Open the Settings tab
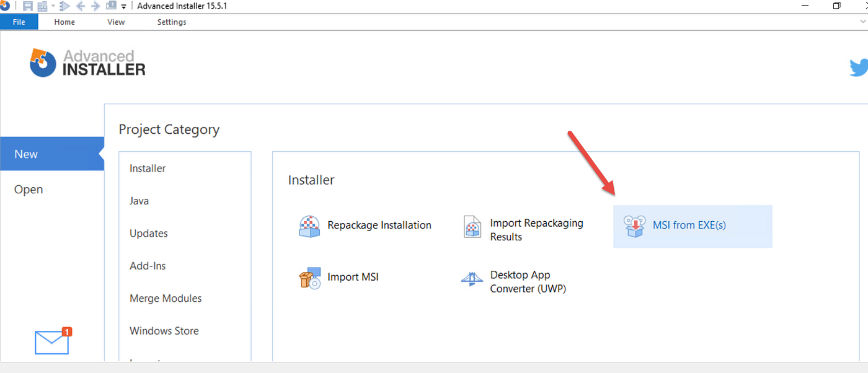Viewport: 868px width, 373px height. click(171, 22)
